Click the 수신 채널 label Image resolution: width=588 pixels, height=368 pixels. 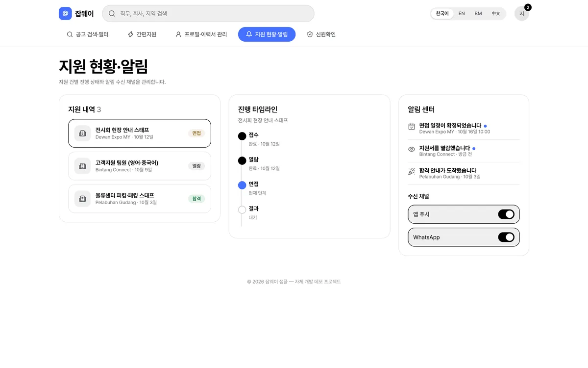click(418, 196)
